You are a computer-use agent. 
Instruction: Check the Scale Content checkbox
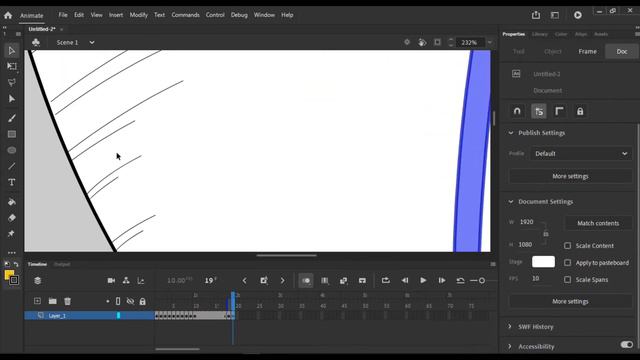pyautogui.click(x=567, y=246)
